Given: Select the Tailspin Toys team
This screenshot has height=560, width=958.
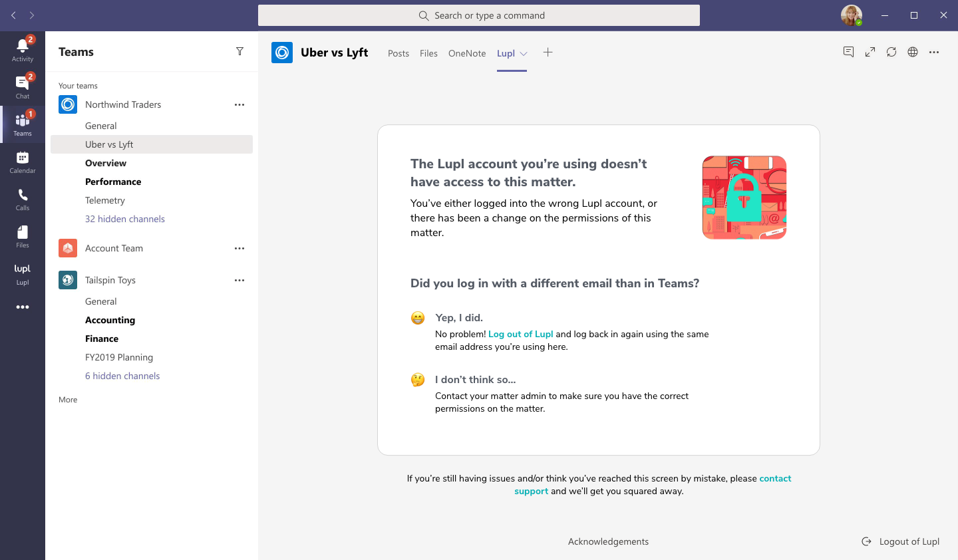Looking at the screenshot, I should coord(110,280).
